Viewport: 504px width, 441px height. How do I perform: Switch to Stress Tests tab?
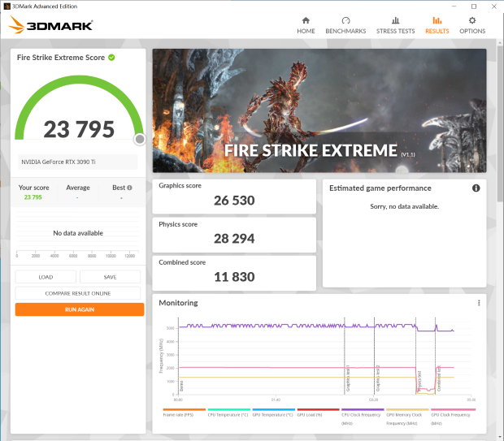click(395, 25)
